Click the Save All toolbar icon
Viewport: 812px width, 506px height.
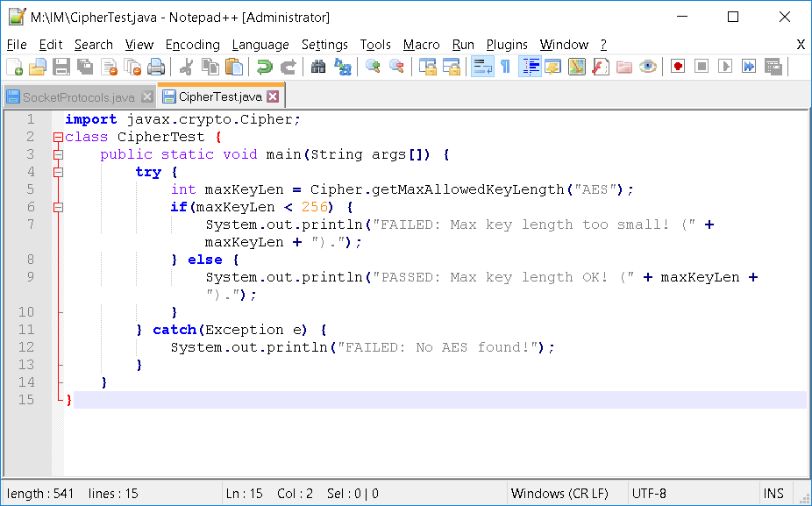tap(85, 67)
